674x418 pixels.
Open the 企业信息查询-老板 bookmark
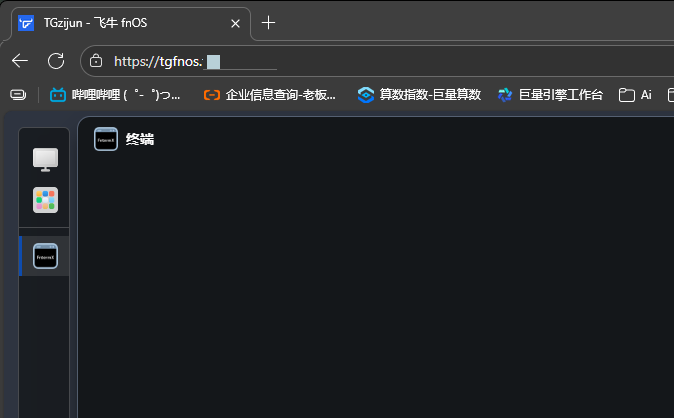pos(270,95)
